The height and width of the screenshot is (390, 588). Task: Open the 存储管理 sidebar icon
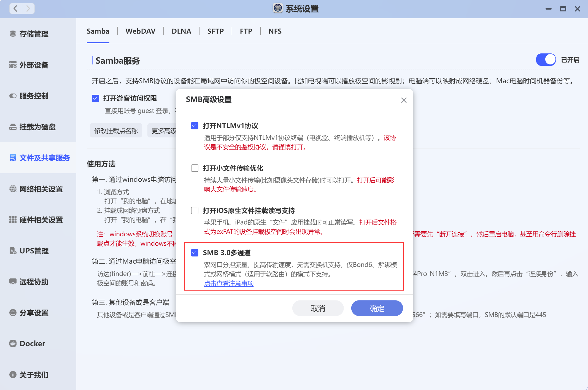pyautogui.click(x=13, y=34)
